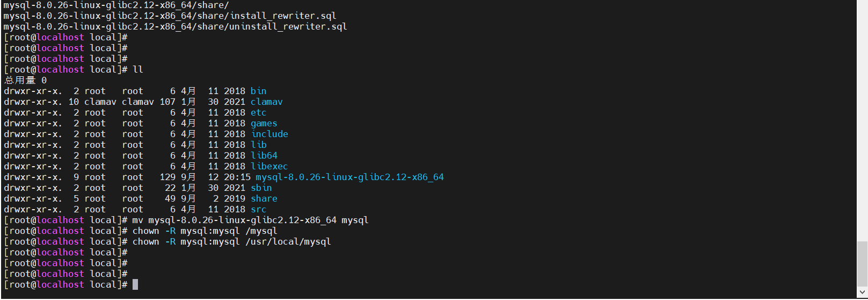Screen dimensions: 868x300
Task: Click the 'll' command on the prompt line
Action: [138, 69]
